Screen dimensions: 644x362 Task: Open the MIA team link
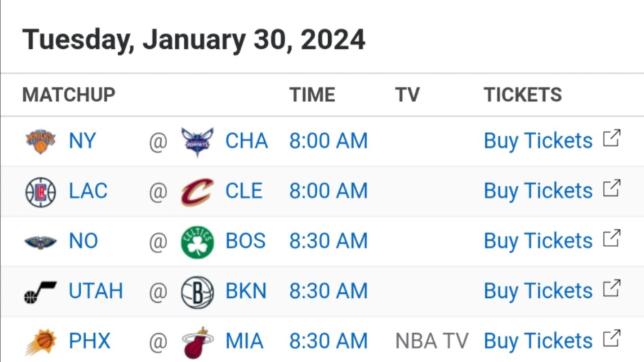tap(244, 341)
